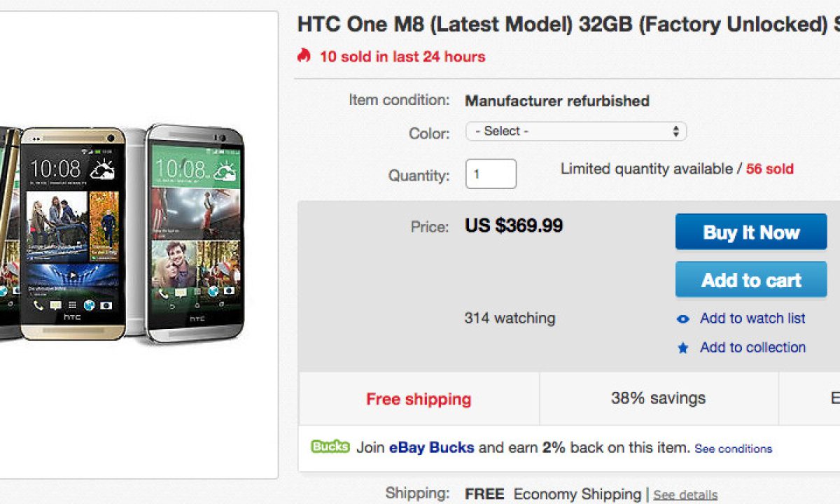Click the star icon for collection
The height and width of the screenshot is (504, 840).
tap(683, 348)
